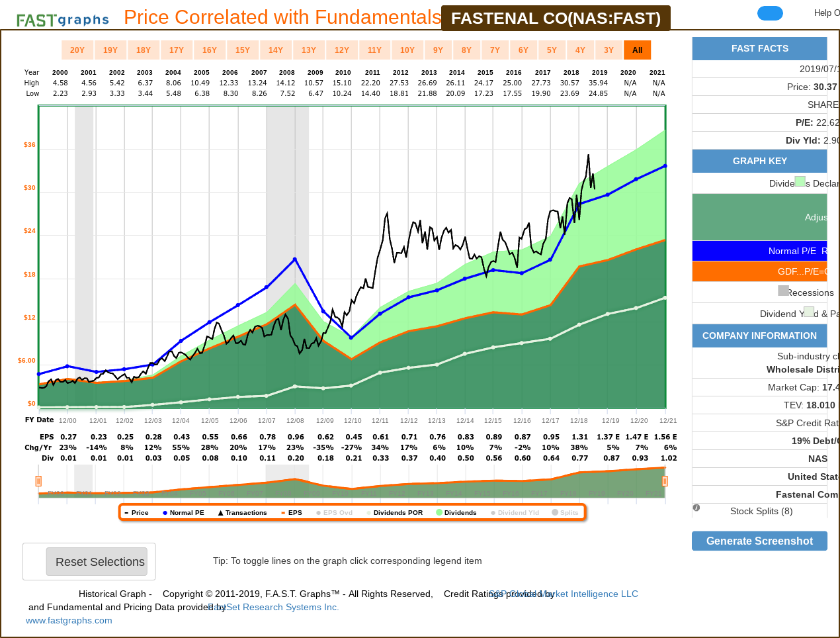Select the 17Y time range tab

tap(177, 50)
